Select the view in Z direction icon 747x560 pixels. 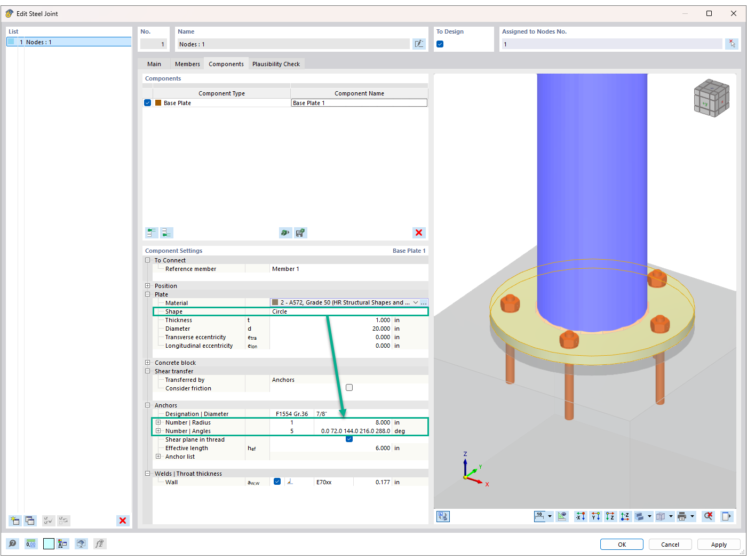[610, 516]
